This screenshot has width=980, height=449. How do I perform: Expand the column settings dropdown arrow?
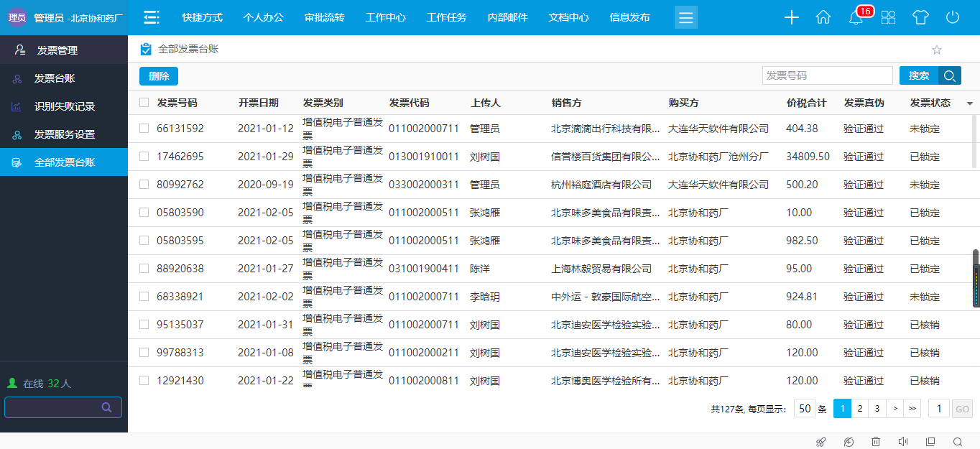pyautogui.click(x=969, y=103)
